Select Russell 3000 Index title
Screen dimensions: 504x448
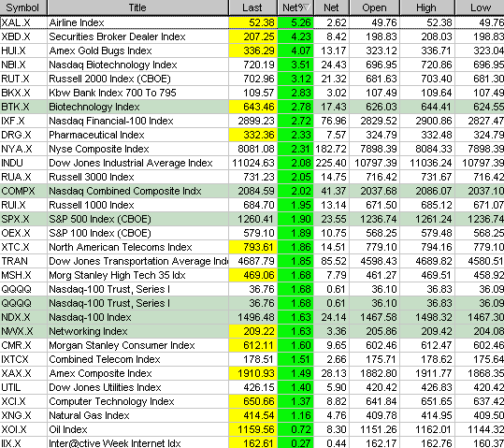click(x=92, y=177)
